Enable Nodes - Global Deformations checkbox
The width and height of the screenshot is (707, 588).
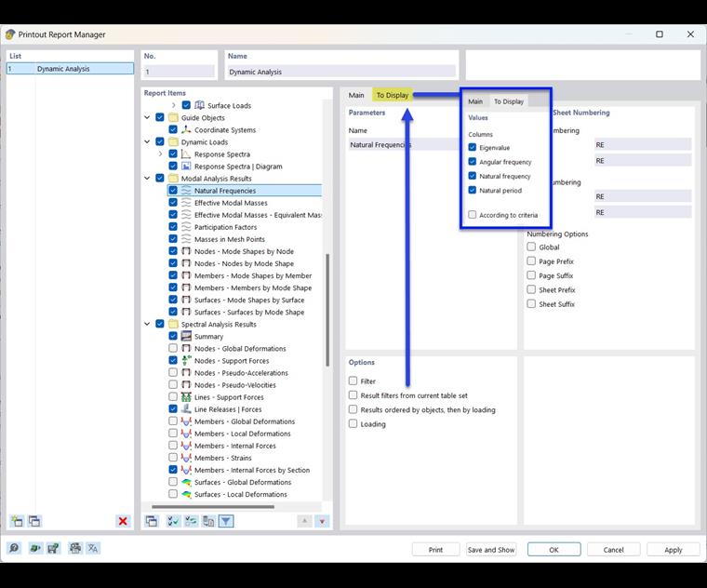point(173,348)
